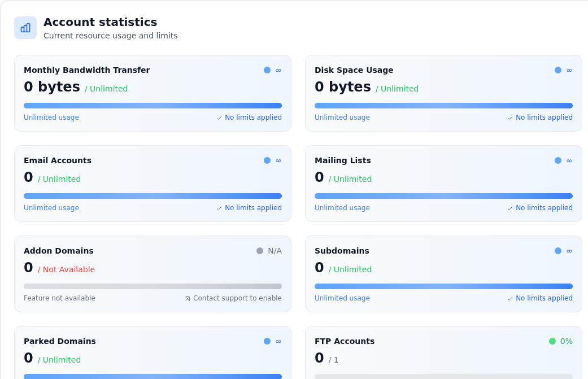Click No limits applied on Monthly Bandwidth Transfer

click(253, 117)
